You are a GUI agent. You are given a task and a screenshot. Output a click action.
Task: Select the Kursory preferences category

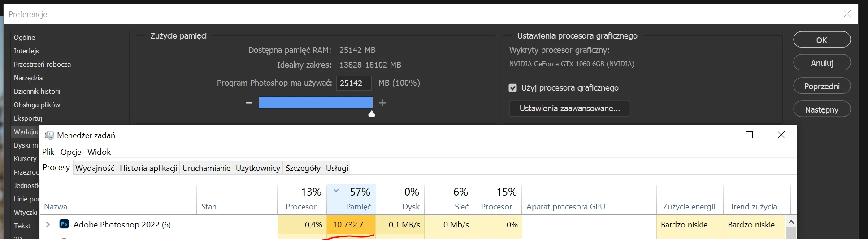coord(25,159)
